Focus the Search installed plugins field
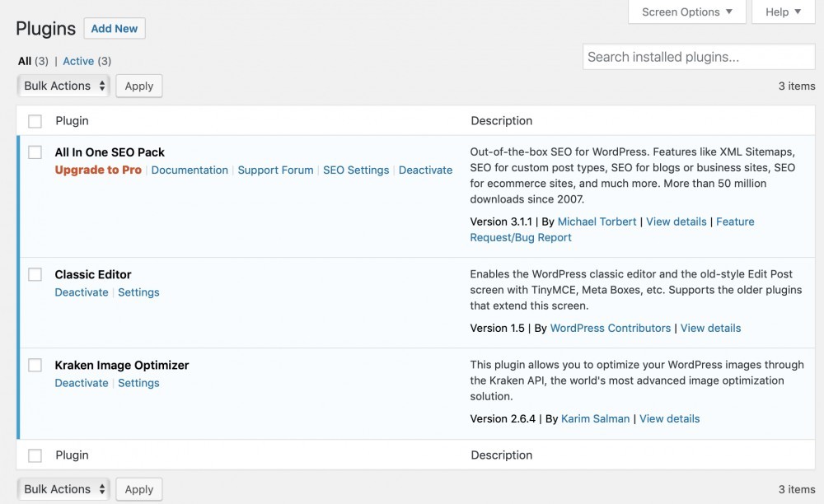Screen dimensions: 824x504 click(x=699, y=57)
